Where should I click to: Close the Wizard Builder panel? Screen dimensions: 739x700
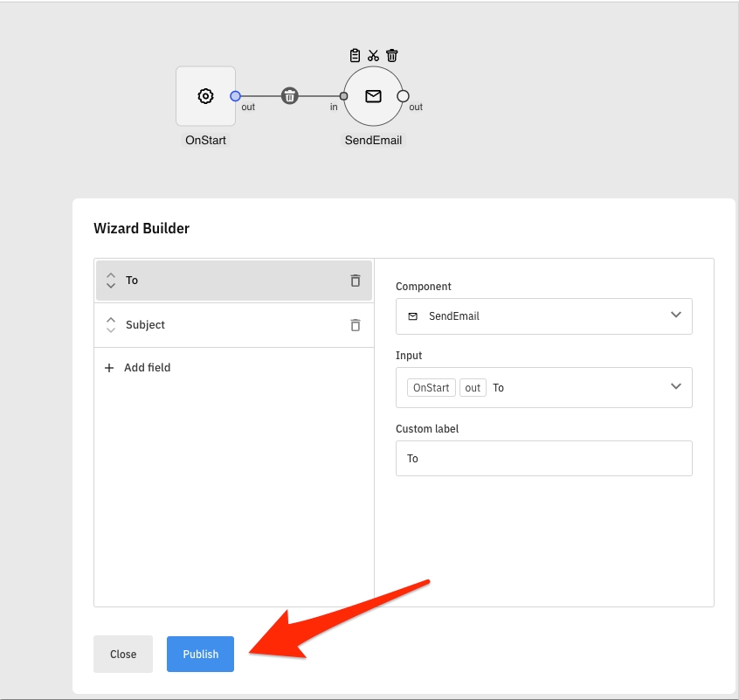pos(123,654)
